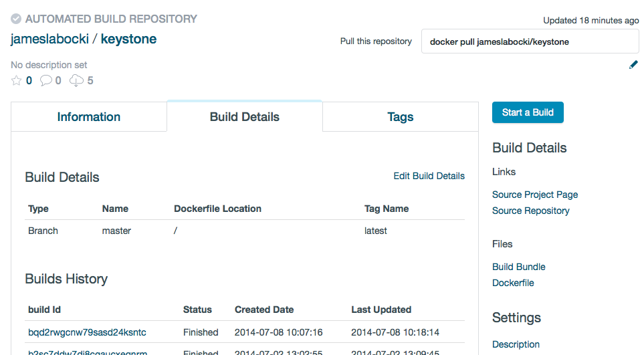Open build bqd2rwgcnw79sasd24ksntc details
Viewport: 644px width, 355px height.
pos(87,332)
